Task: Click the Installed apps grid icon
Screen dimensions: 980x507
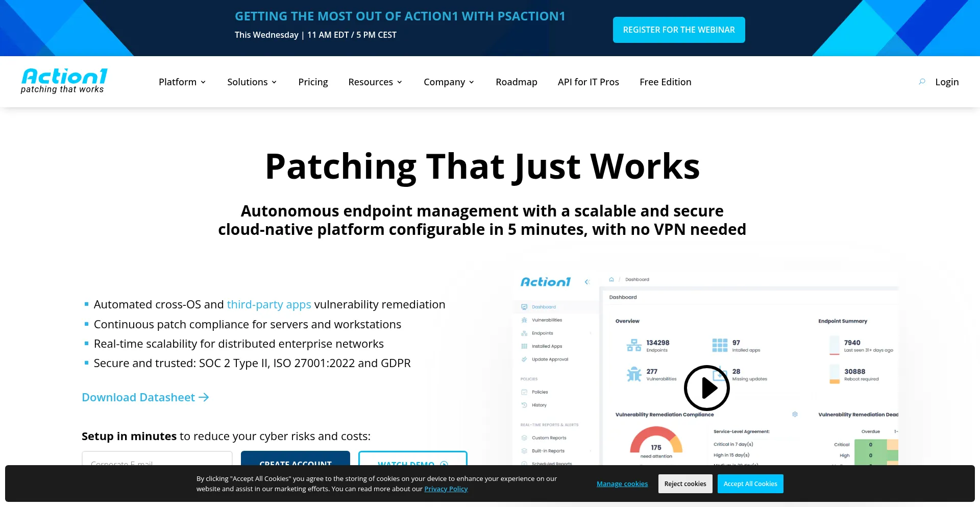Action: tap(720, 346)
